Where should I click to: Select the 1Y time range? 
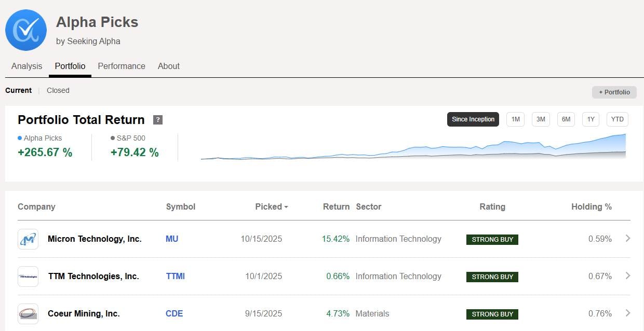pyautogui.click(x=591, y=119)
